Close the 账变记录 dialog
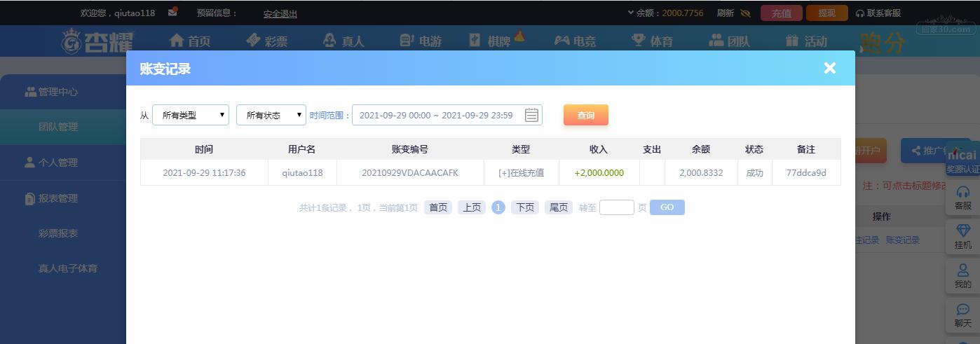The height and width of the screenshot is (344, 980). click(830, 68)
